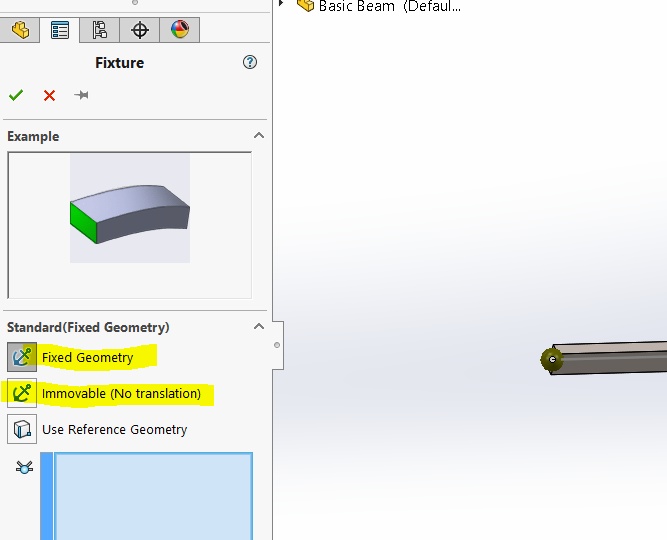Pin the Fixture panel open
667x540 pixels.
81,95
